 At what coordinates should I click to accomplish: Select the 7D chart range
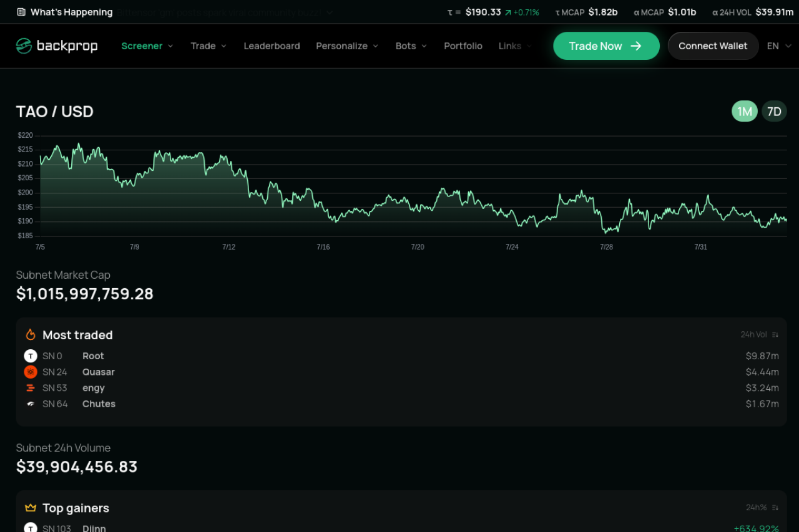[774, 112]
